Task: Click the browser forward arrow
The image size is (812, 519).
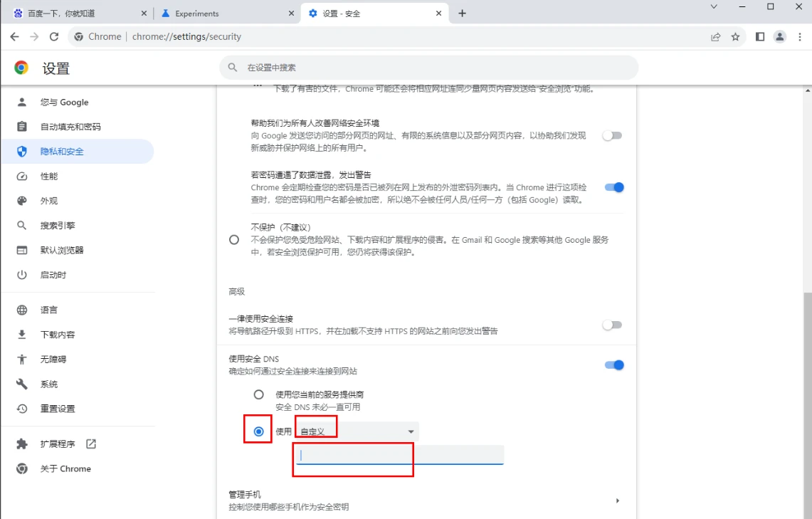Action: 34,37
